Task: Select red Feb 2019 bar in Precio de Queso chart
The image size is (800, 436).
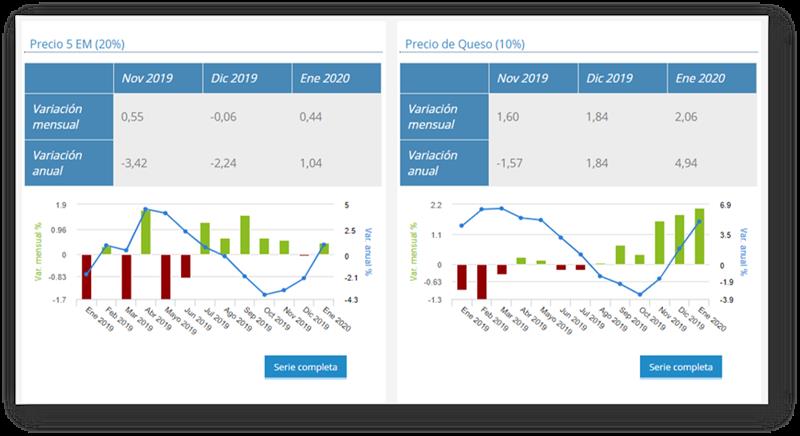Action: point(482,281)
